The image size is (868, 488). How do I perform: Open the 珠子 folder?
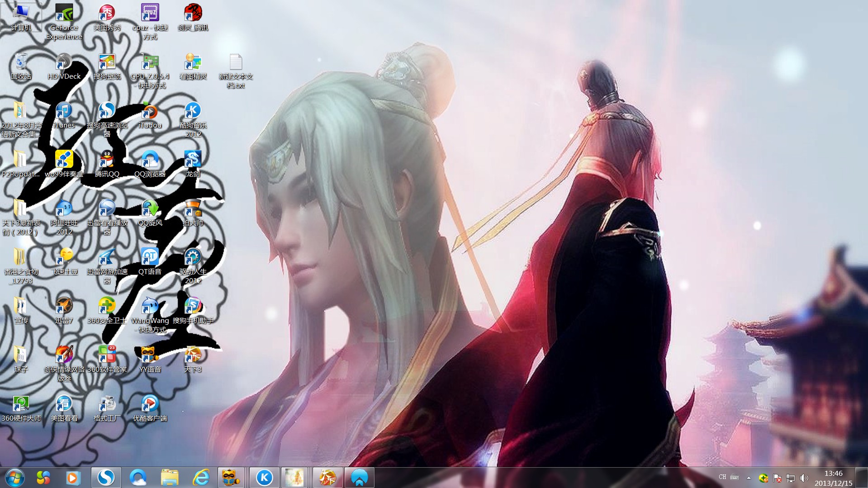pyautogui.click(x=21, y=359)
